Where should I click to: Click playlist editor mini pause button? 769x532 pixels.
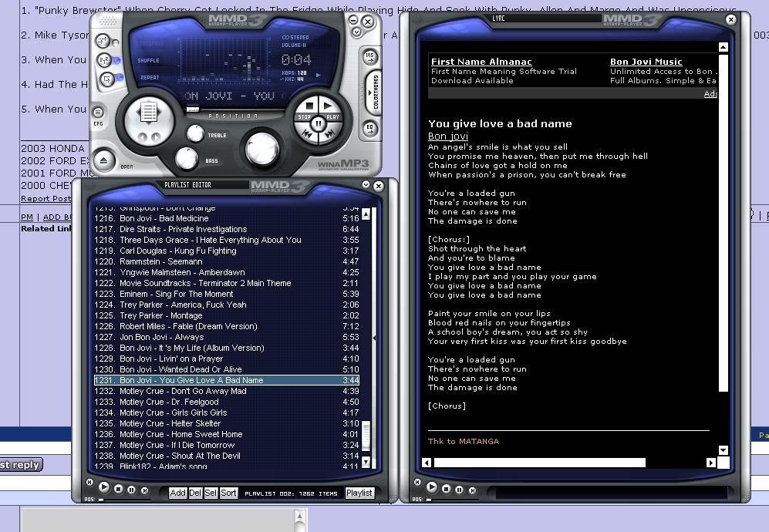coord(131,490)
